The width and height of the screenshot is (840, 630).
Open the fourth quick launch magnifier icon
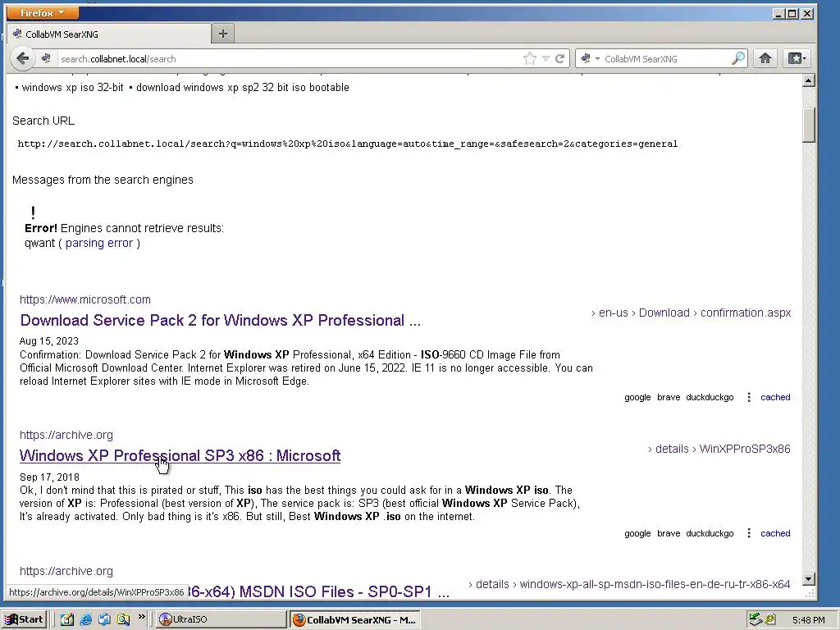123,619
